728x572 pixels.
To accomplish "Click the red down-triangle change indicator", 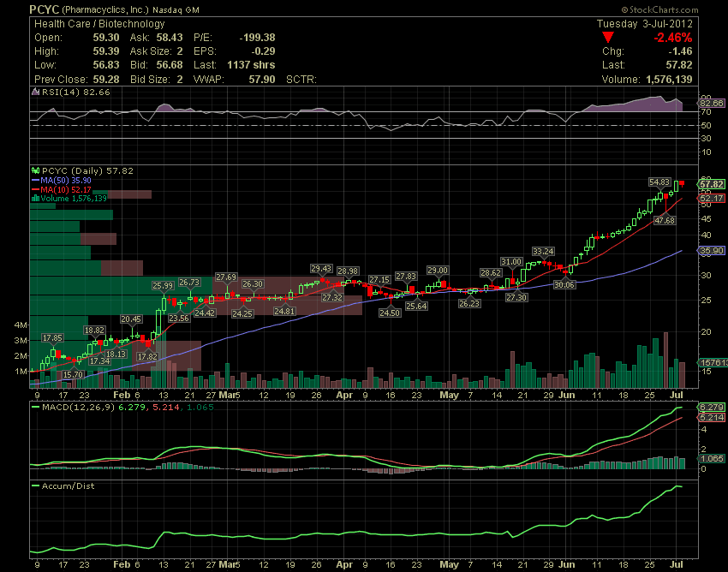I will click(608, 38).
